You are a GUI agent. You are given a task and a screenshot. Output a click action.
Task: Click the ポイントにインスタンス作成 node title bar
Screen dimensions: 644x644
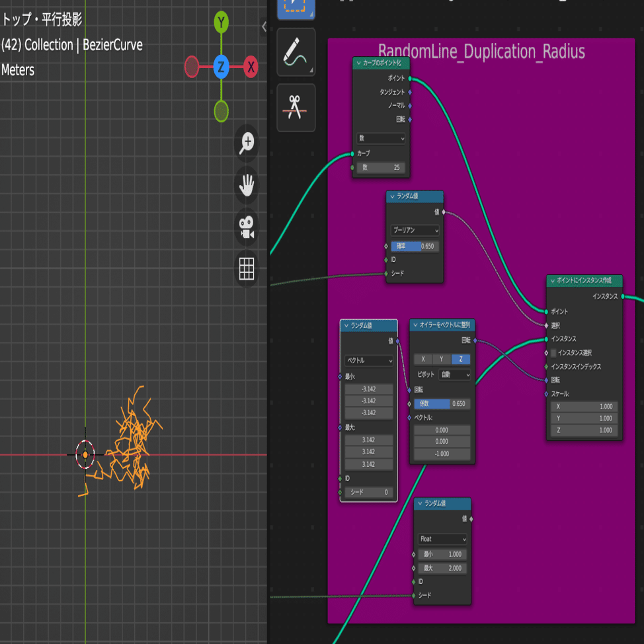tap(584, 280)
